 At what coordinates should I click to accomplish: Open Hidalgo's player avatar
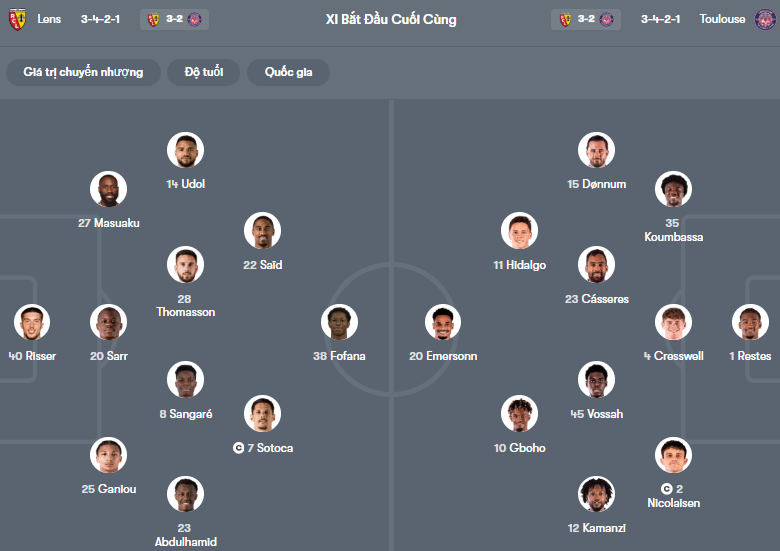(x=519, y=231)
